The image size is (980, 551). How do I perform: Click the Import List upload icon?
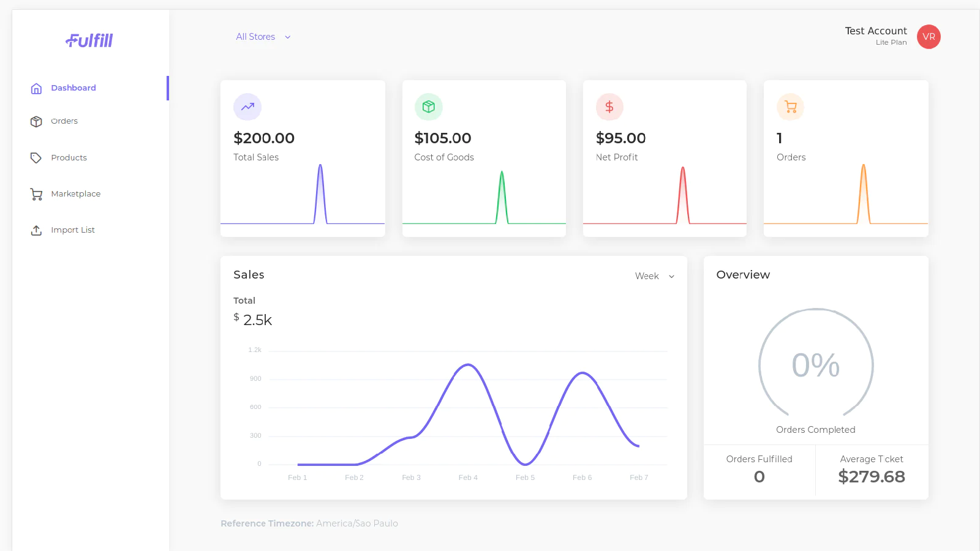(36, 230)
